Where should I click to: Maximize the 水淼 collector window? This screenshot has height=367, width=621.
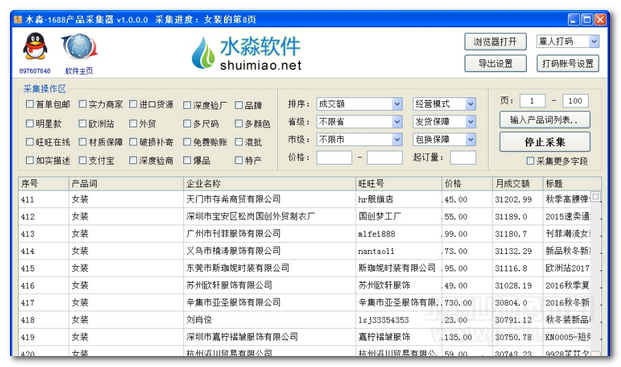tap(587, 19)
